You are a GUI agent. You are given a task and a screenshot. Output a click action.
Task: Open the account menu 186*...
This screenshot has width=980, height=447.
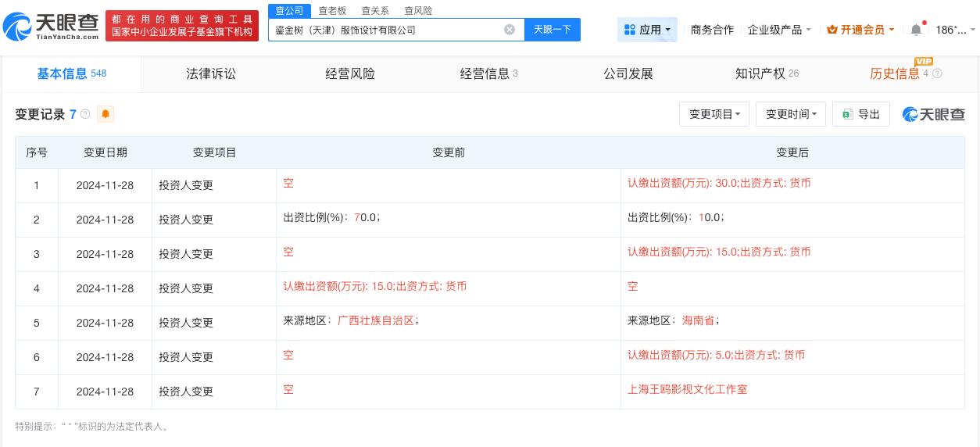[x=955, y=30]
